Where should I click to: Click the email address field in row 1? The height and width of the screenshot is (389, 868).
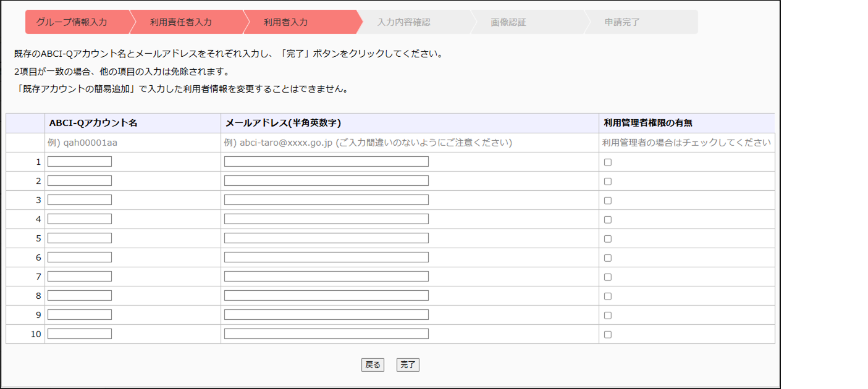tap(326, 162)
